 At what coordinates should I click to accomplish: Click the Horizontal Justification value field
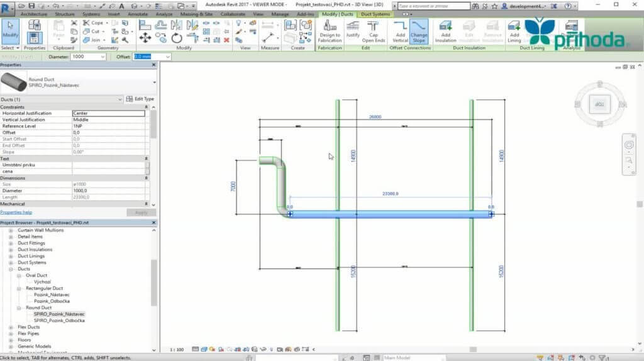tap(108, 113)
